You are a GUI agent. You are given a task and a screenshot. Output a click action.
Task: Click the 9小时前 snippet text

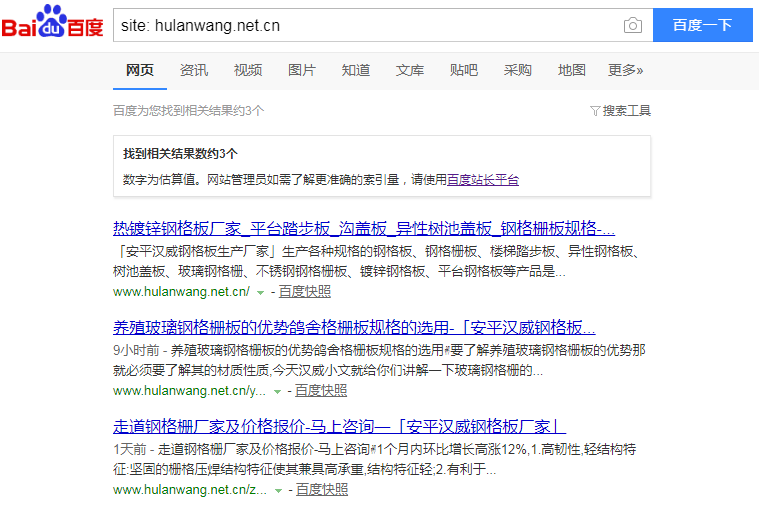click(379, 360)
